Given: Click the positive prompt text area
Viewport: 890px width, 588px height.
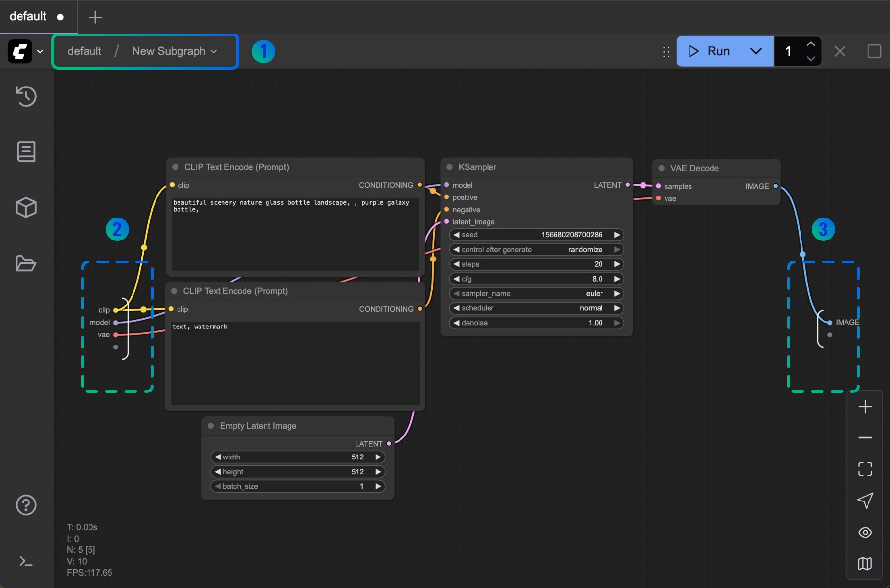Looking at the screenshot, I should pyautogui.click(x=293, y=235).
